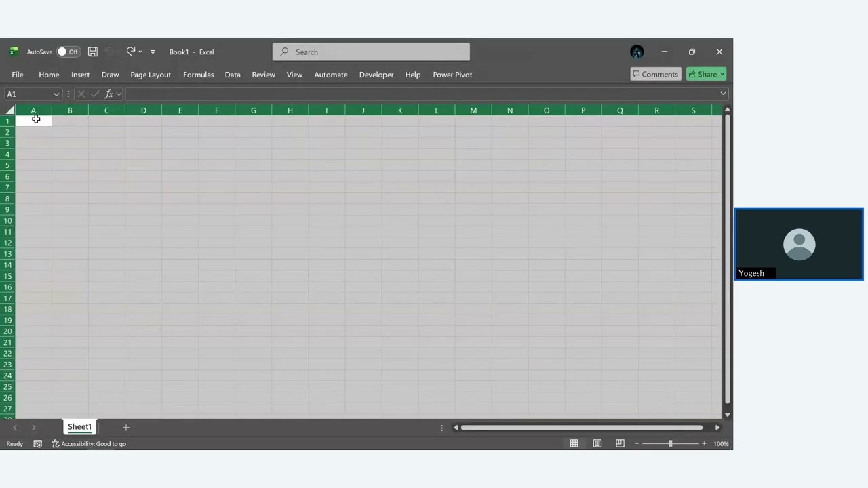Switch to the Insert tab
The height and width of the screenshot is (488, 868).
point(80,75)
